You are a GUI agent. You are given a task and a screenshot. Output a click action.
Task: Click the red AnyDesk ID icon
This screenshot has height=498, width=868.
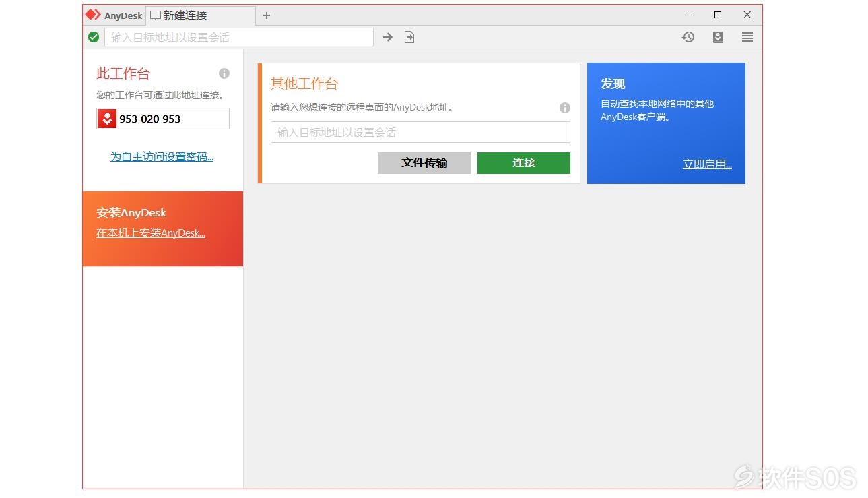tap(106, 119)
